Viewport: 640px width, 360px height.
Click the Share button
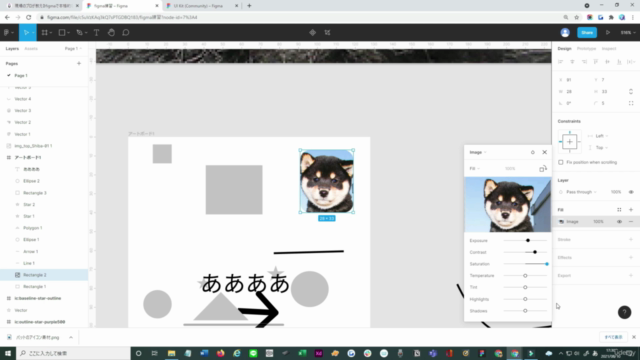click(x=587, y=33)
